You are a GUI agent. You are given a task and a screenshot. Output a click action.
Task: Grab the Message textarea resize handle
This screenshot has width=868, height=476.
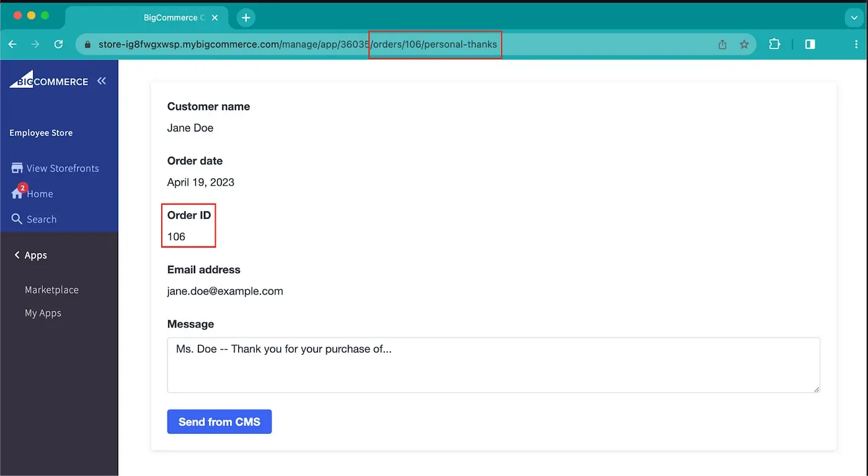817,389
